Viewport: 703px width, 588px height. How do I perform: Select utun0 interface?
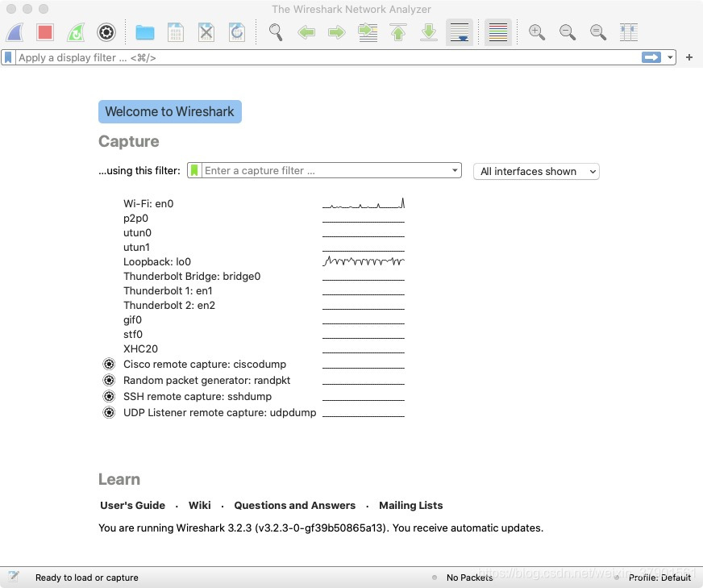[137, 233]
